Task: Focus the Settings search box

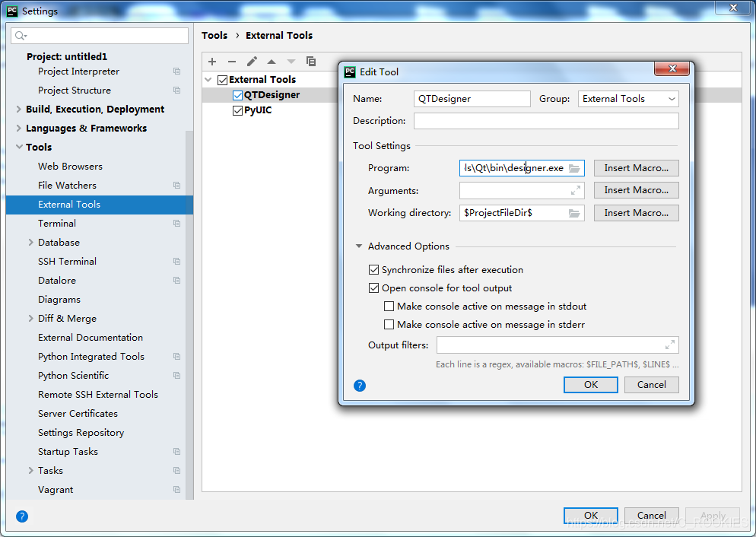Action: point(100,36)
